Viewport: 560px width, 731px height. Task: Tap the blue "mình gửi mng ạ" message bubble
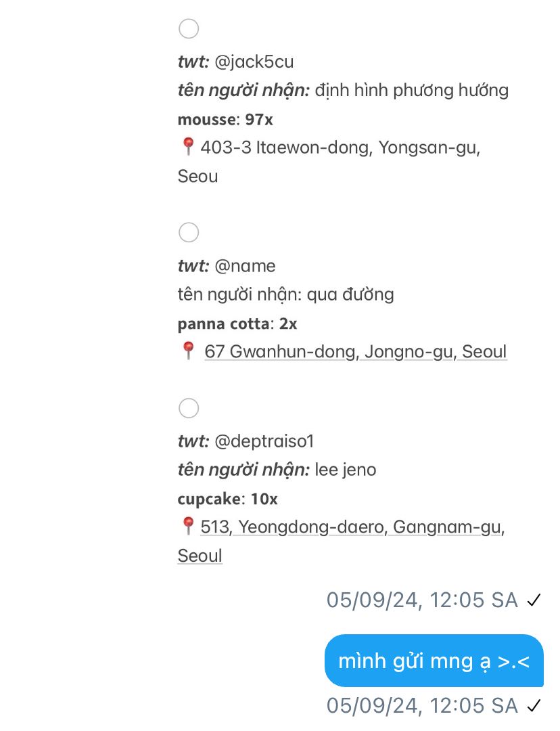point(434,661)
